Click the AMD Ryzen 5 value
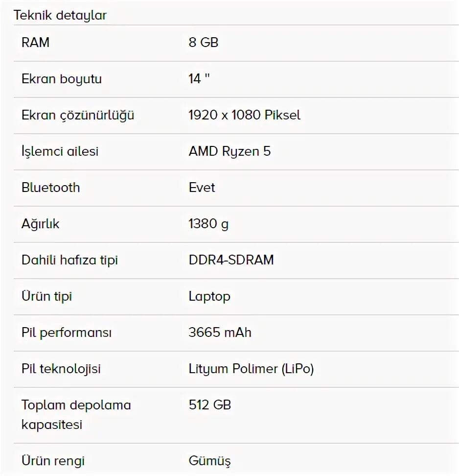This screenshot has width=459, height=476. [229, 151]
